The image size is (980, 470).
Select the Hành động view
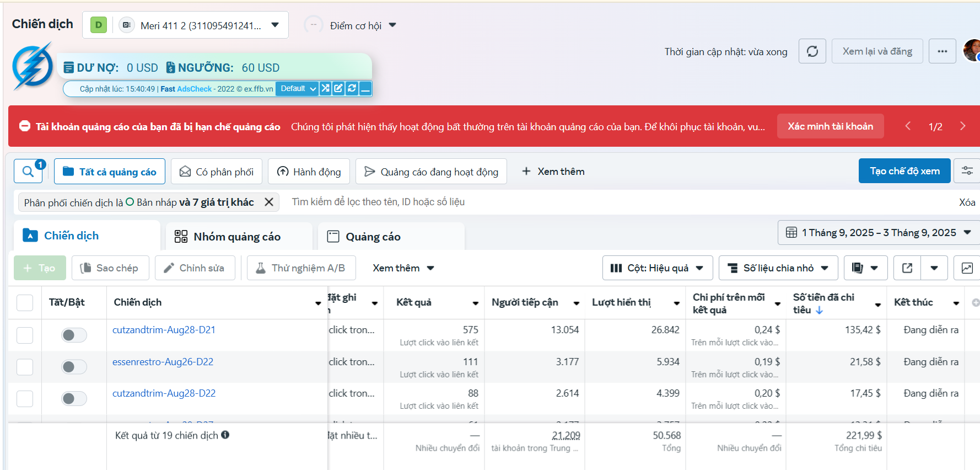[x=309, y=172]
